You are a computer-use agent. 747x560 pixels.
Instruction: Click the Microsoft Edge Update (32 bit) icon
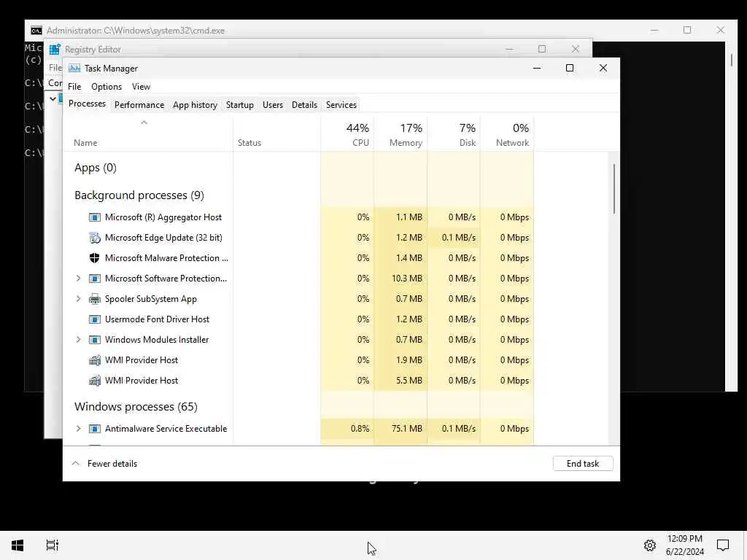coord(94,238)
